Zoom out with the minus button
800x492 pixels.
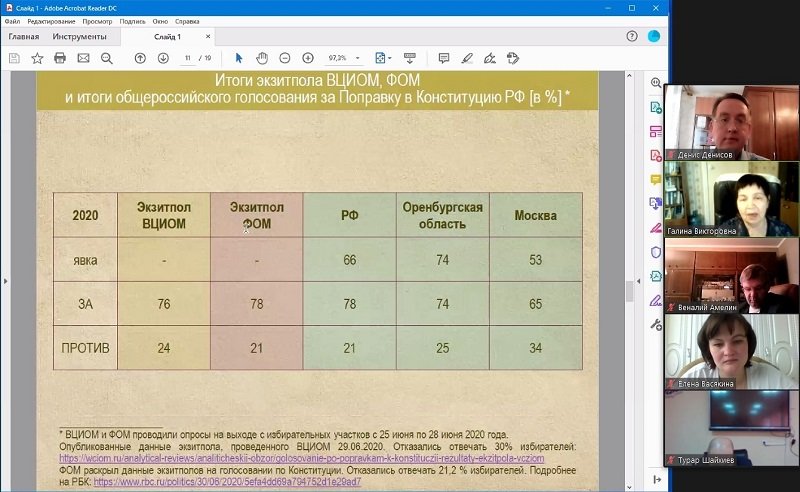[285, 58]
